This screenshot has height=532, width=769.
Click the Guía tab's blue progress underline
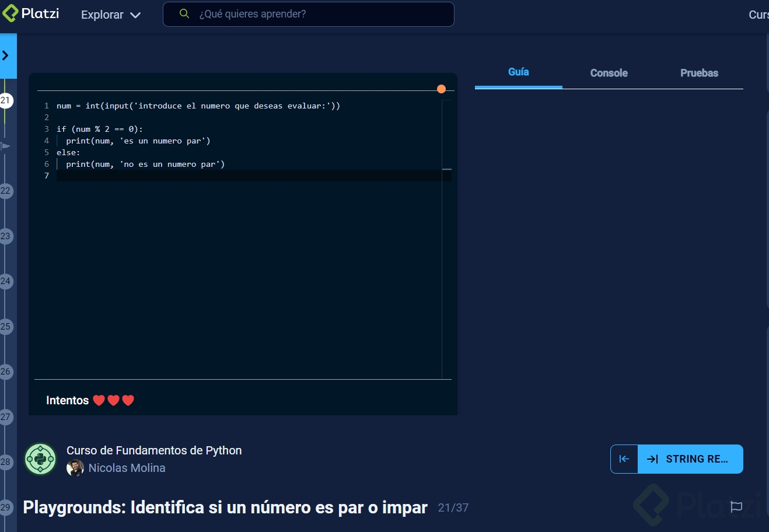518,86
